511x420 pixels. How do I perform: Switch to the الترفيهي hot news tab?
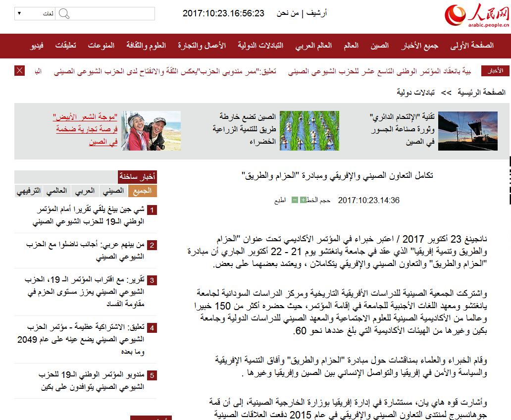[28, 191]
